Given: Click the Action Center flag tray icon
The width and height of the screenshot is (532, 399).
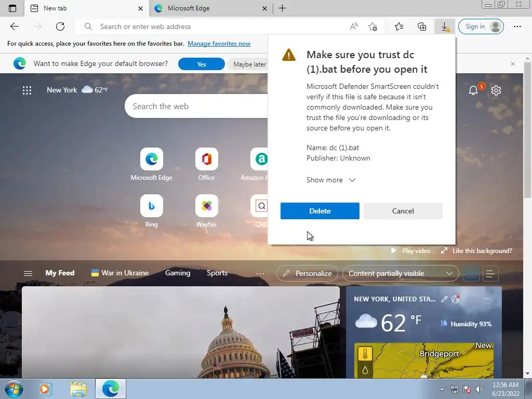Looking at the screenshot, I should click(467, 389).
